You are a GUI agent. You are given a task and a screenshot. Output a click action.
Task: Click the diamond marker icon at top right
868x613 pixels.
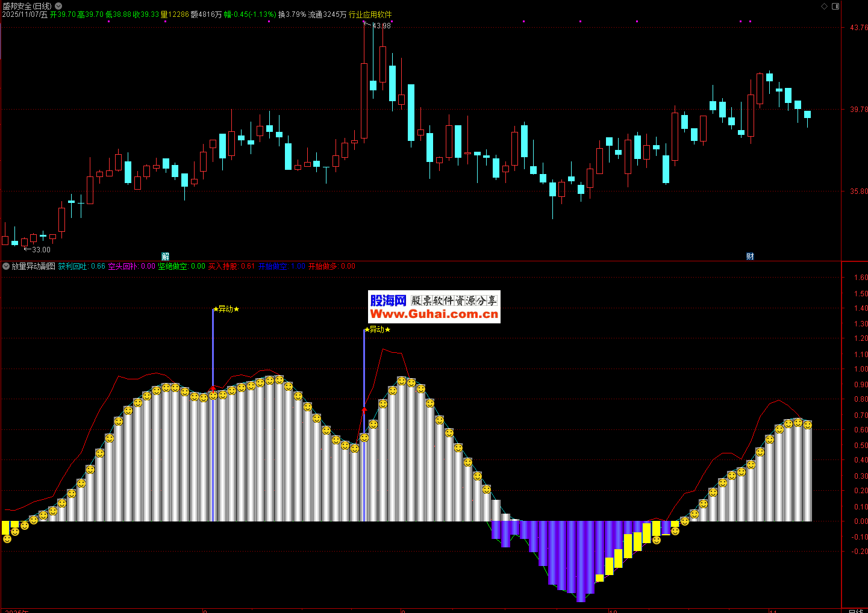click(x=825, y=6)
